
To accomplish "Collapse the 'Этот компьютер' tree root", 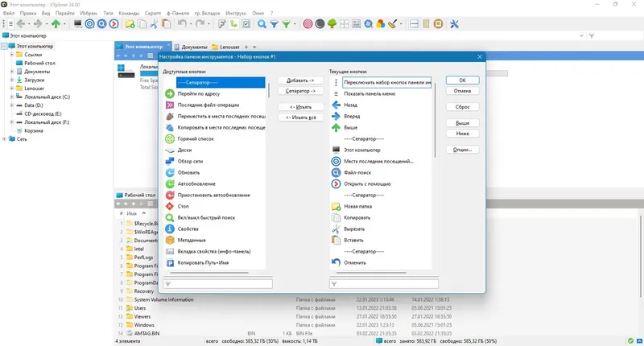I will point(5,47).
